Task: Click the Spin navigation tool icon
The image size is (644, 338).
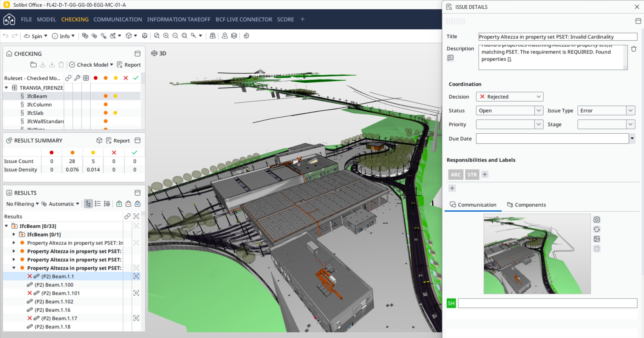Action: click(27, 36)
